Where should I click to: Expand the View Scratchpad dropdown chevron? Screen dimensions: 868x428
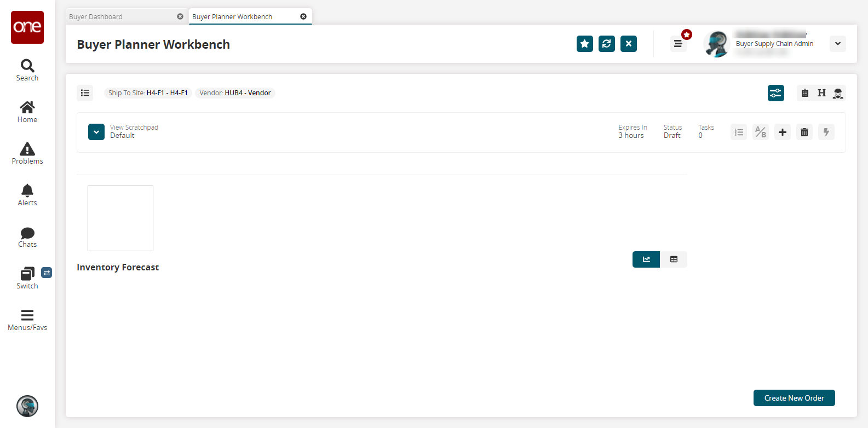pos(96,132)
